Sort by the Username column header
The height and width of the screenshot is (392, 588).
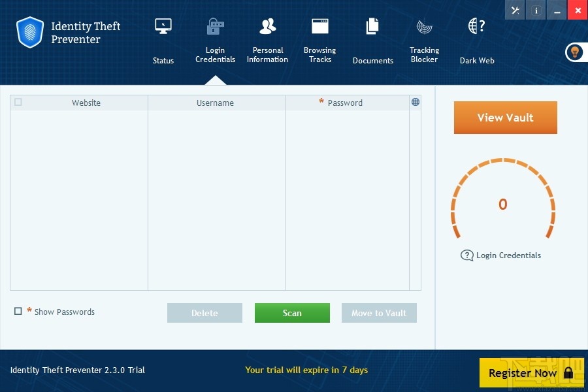click(x=215, y=103)
